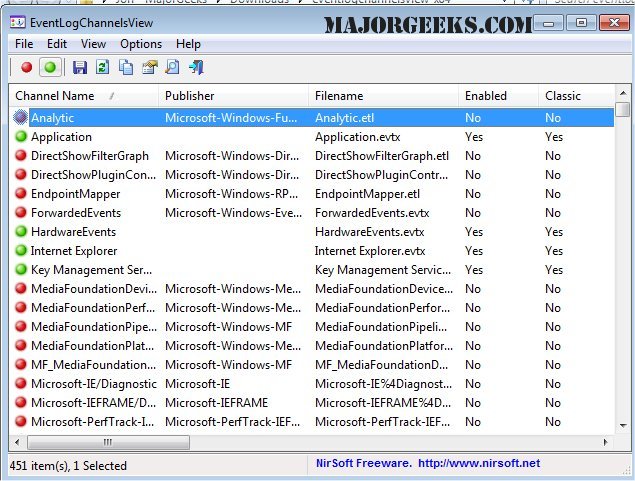Image resolution: width=635 pixels, height=481 pixels.
Task: Select the Microsoft-IEFRAME/D... channel name
Action: coord(93,402)
